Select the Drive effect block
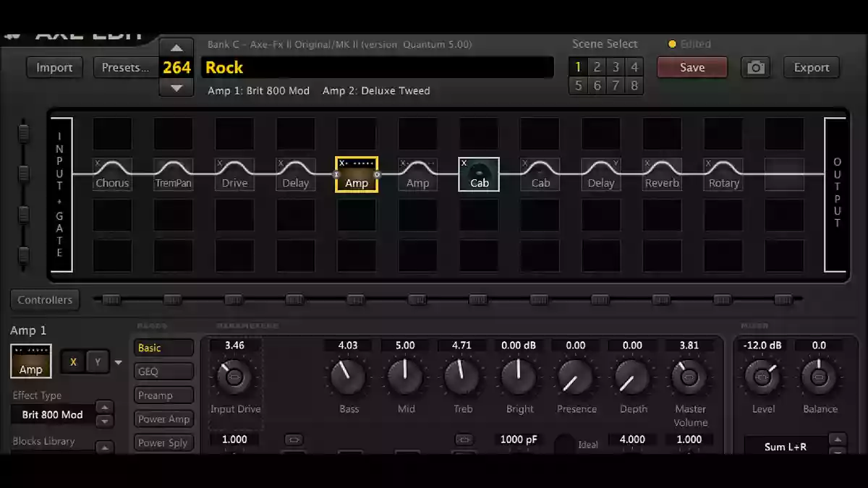 [234, 174]
